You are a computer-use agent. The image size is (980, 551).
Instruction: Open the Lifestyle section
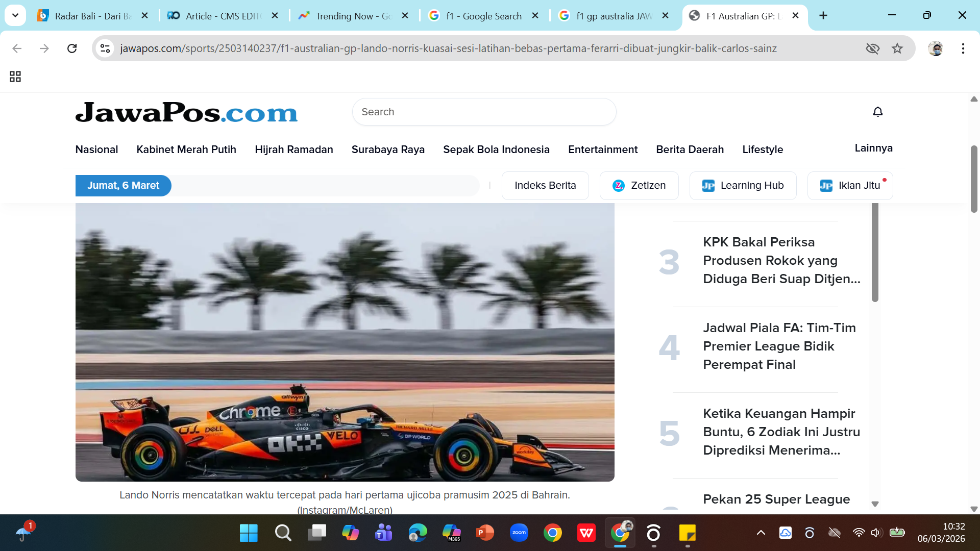pyautogui.click(x=763, y=149)
